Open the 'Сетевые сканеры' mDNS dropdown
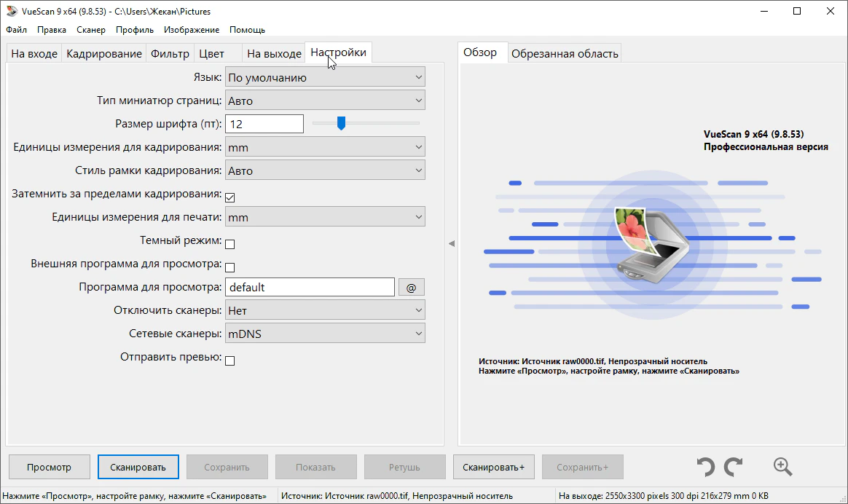 [x=325, y=334]
